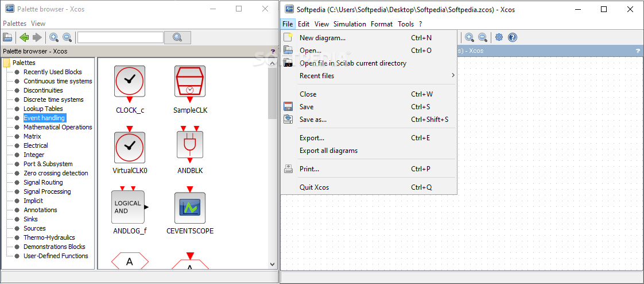Select Signal Routing palette
Screen dimensions: 644x284
pos(43,182)
